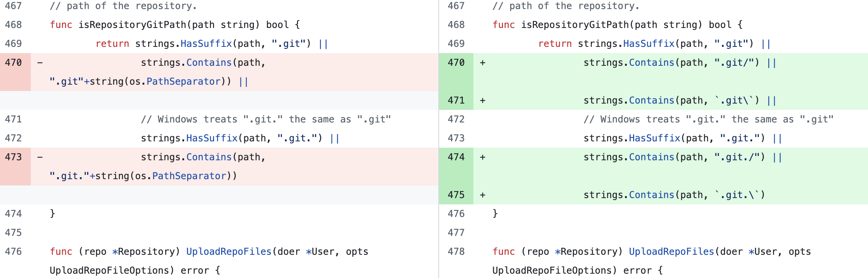The height and width of the screenshot is (278, 868).
Task: Click added line number 471 on right
Action: pos(456,100)
